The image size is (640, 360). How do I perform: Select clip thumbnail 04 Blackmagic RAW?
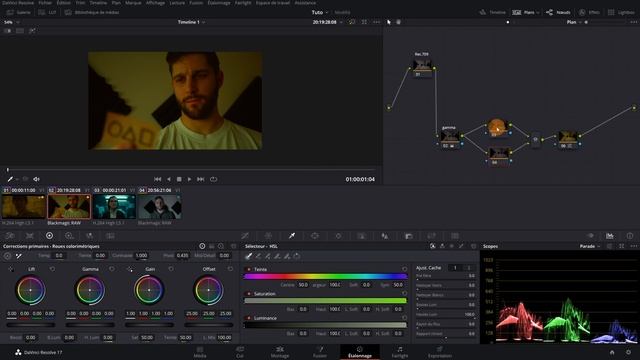point(160,207)
